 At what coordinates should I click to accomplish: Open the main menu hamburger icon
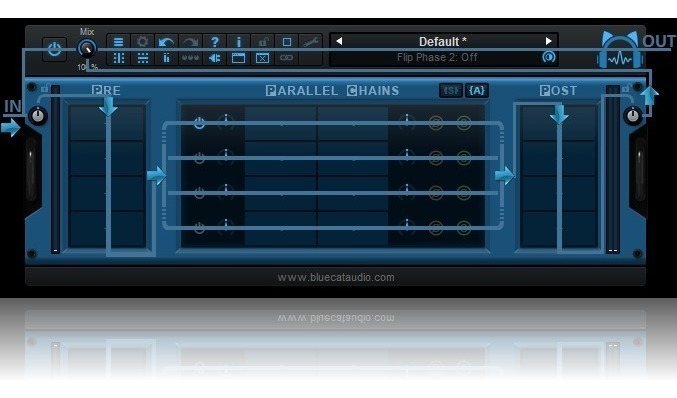(x=118, y=42)
